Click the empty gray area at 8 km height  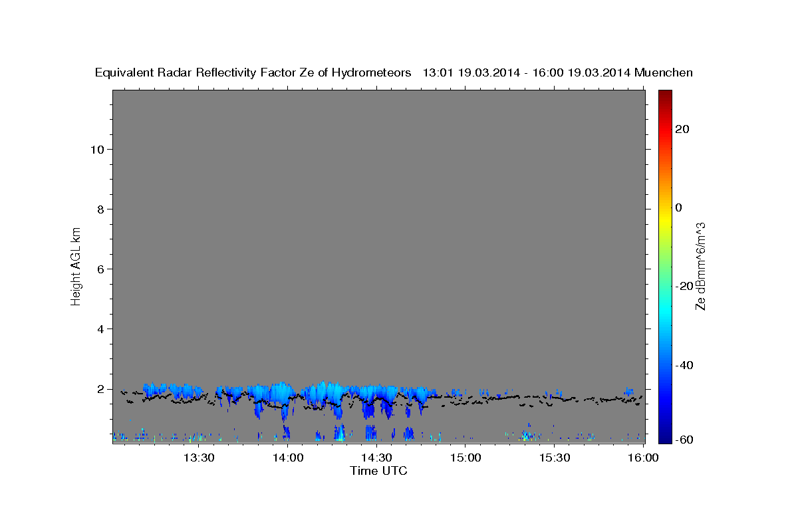point(378,209)
